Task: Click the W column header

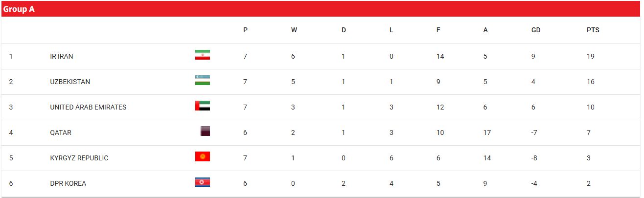Action: point(294,30)
